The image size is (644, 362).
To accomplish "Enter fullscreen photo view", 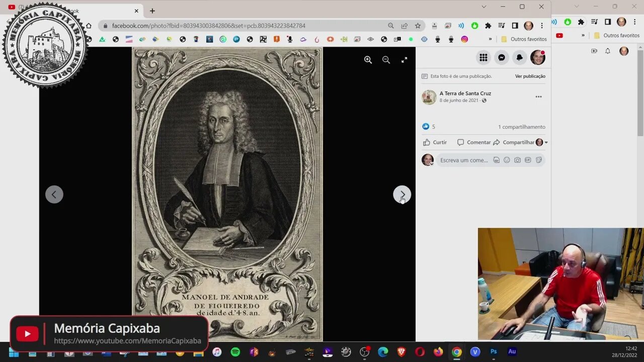I will click(x=404, y=60).
